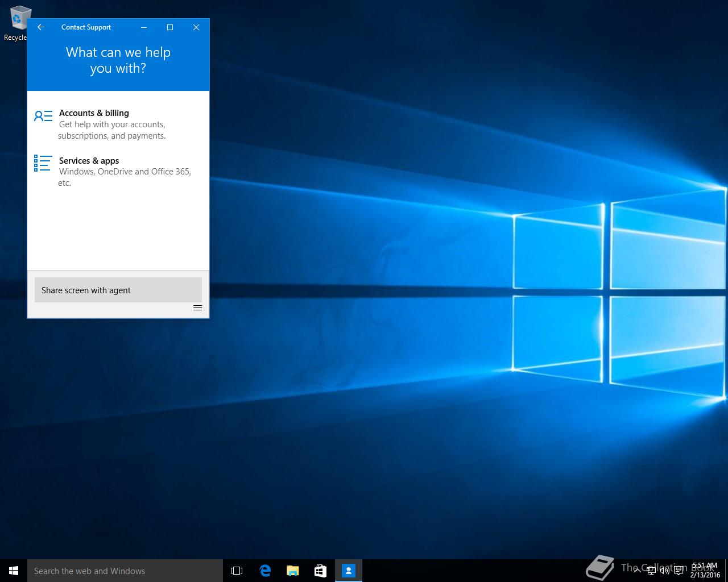Open the Windows Start menu
This screenshot has height=582, width=728.
pyautogui.click(x=14, y=571)
